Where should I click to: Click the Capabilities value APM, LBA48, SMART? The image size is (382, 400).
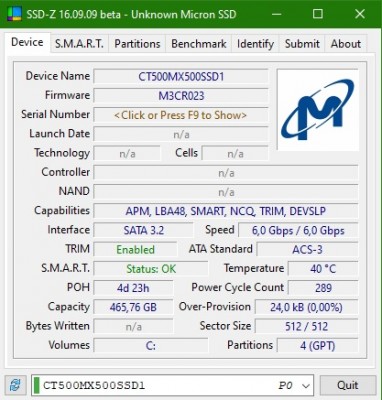point(226,211)
